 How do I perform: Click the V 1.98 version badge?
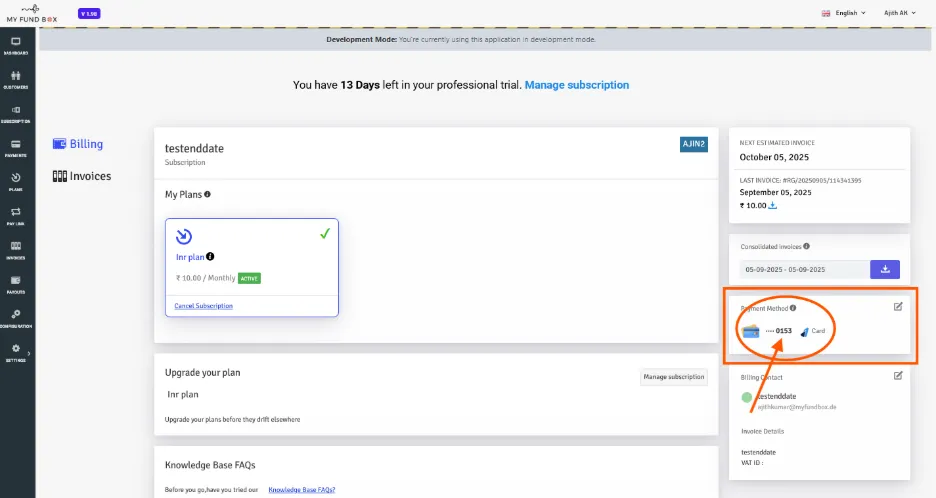click(x=89, y=14)
